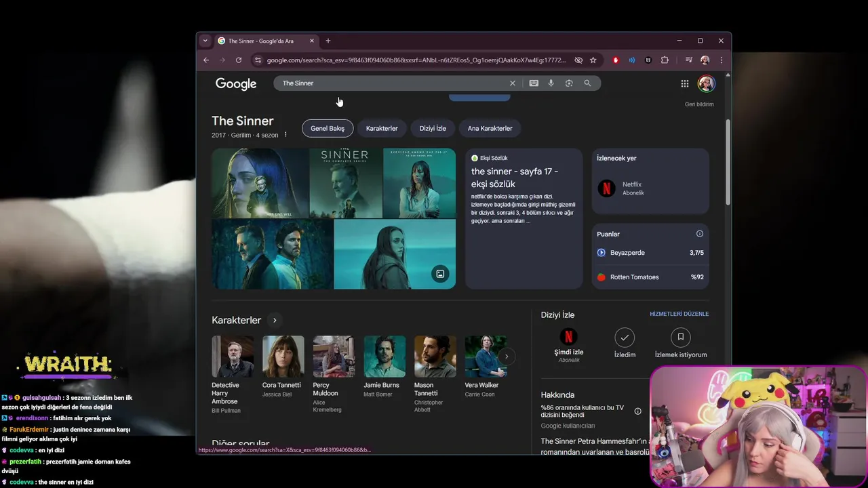
Task: Open the Google apps grid
Action: 685,83
